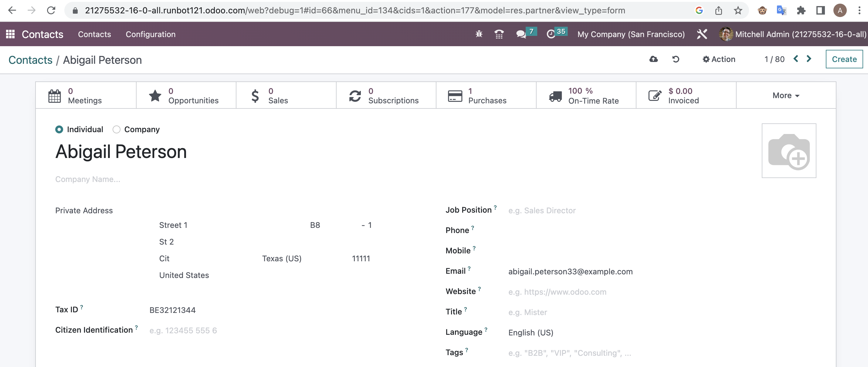Open conversations with 7 unread messages
The width and height of the screenshot is (868, 367).
click(x=526, y=33)
